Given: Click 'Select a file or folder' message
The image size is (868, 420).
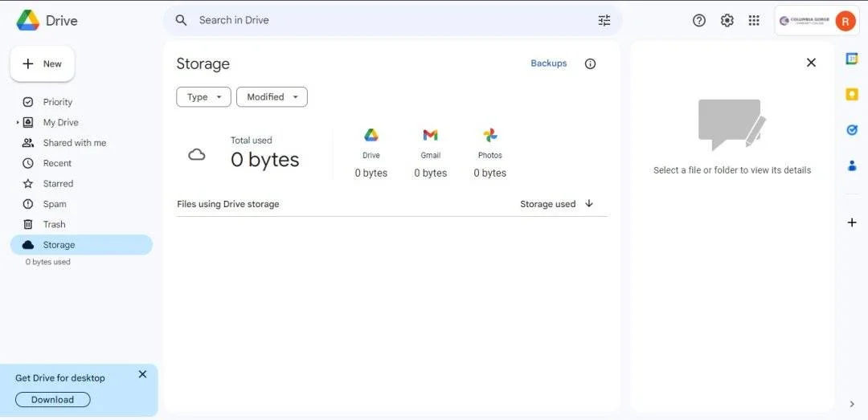Looking at the screenshot, I should (x=732, y=170).
